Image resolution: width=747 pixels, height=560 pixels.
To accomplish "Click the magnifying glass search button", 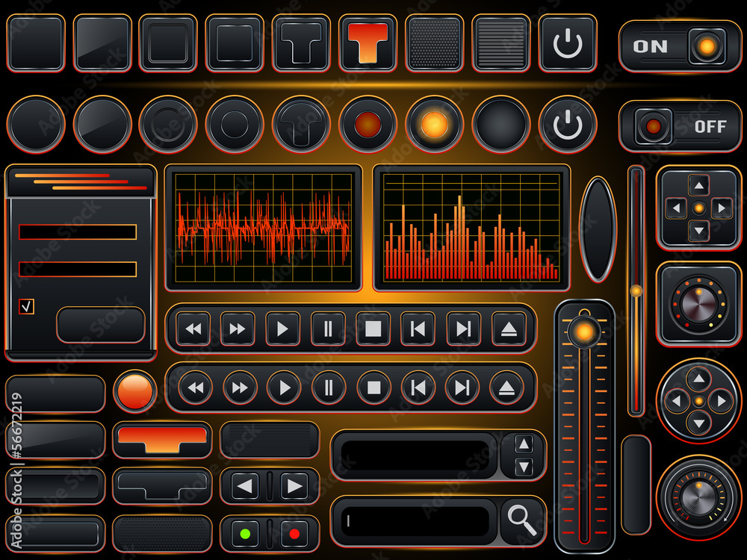I will point(522,521).
